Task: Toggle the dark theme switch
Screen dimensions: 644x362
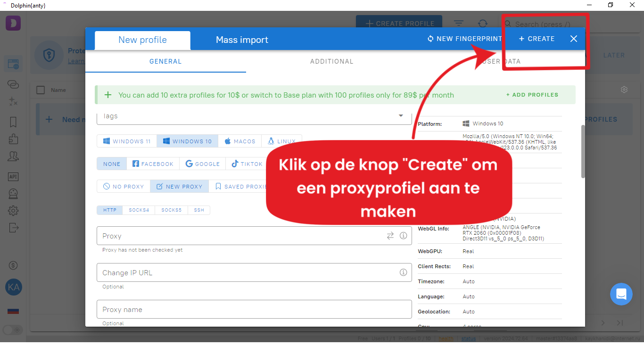Action: coord(13,329)
